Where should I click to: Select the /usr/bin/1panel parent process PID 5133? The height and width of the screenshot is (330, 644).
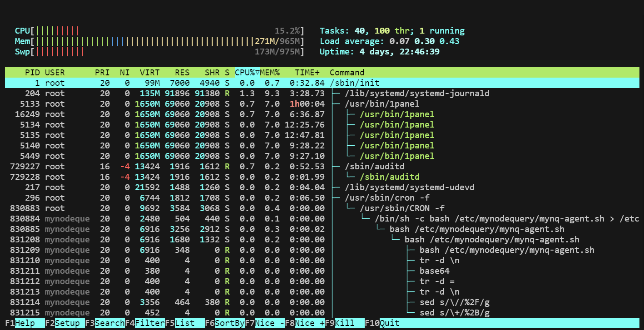(x=322, y=104)
